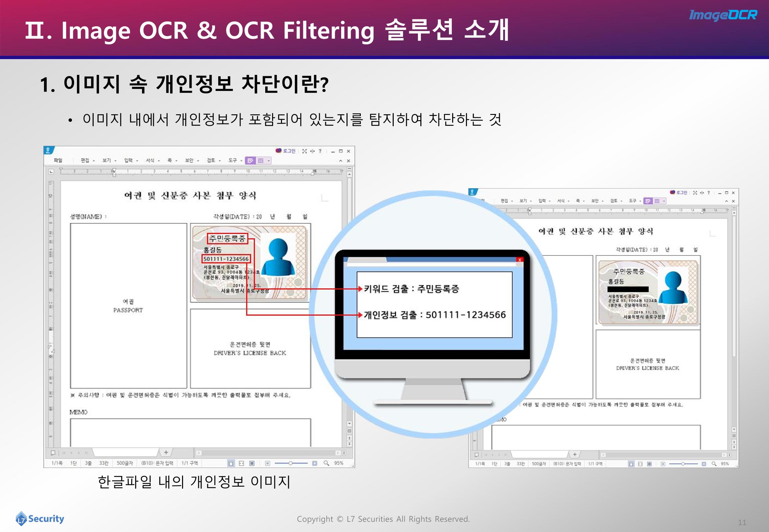Click Hangul app logo in left window
769x532 pixels.
[x=48, y=150]
